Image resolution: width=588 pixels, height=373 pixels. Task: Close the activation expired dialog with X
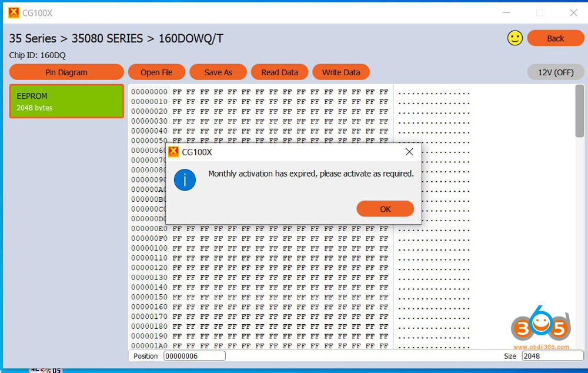point(409,152)
